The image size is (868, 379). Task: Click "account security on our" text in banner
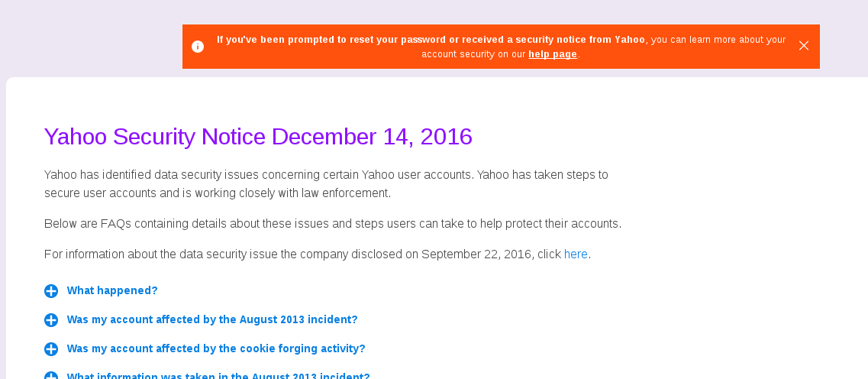473,54
